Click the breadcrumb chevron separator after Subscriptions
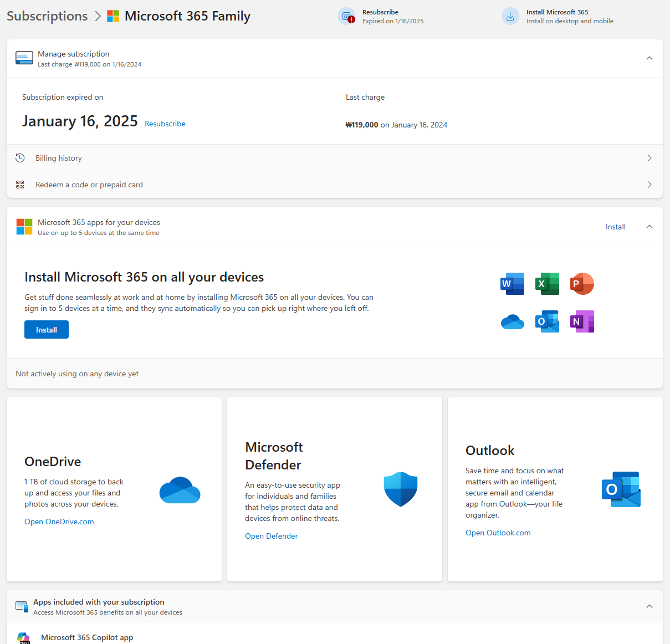The height and width of the screenshot is (644, 670). [x=98, y=16]
